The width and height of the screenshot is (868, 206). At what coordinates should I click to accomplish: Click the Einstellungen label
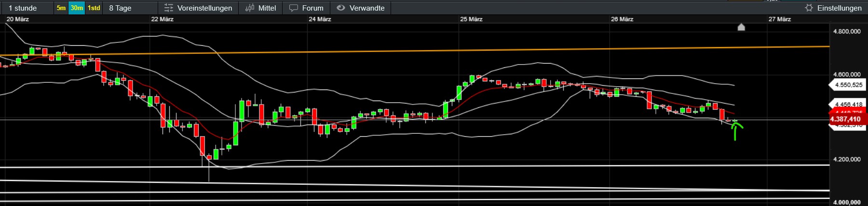[x=839, y=8]
